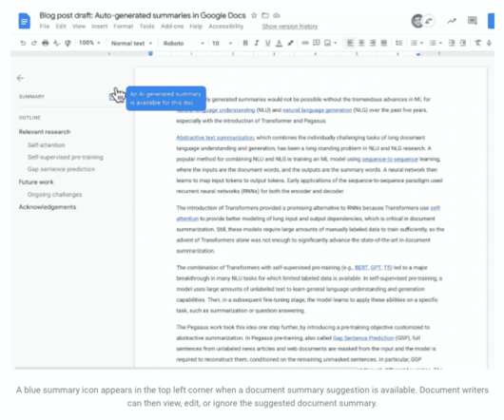
Task: Open the comment history icon
Action: 472,21
